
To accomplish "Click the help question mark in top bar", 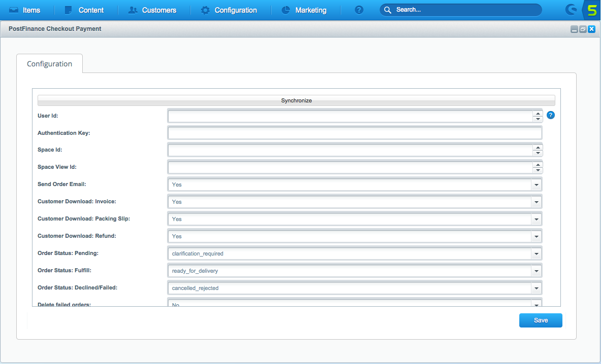I will [x=359, y=10].
